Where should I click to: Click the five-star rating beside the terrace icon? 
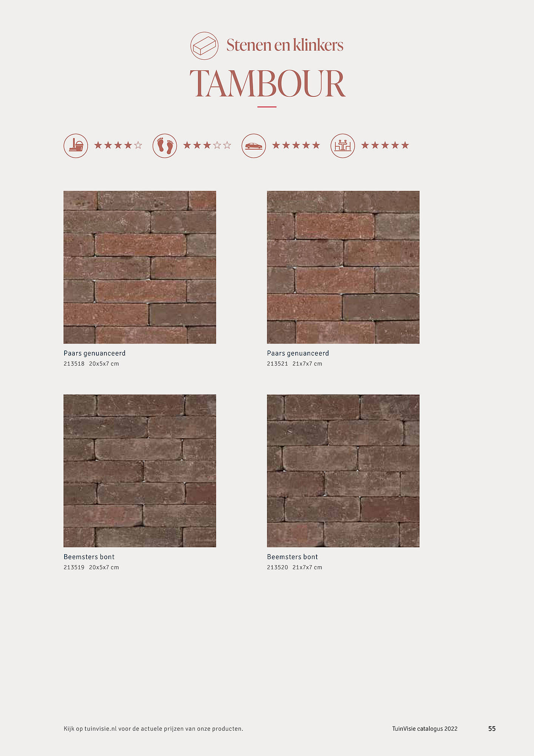click(385, 145)
